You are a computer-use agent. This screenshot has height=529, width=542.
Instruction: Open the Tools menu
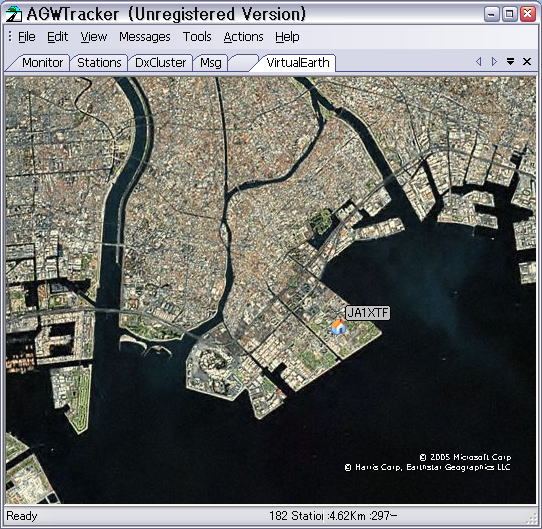click(197, 37)
